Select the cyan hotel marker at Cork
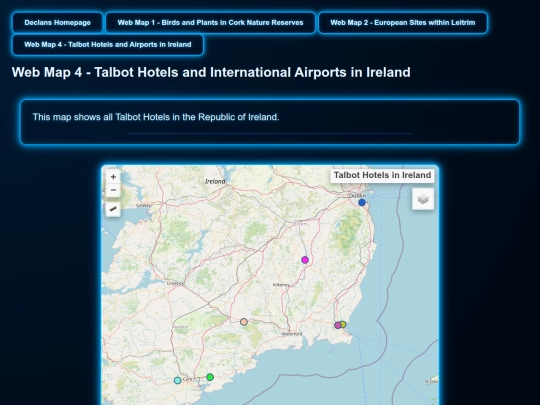540x405 pixels. 177,381
